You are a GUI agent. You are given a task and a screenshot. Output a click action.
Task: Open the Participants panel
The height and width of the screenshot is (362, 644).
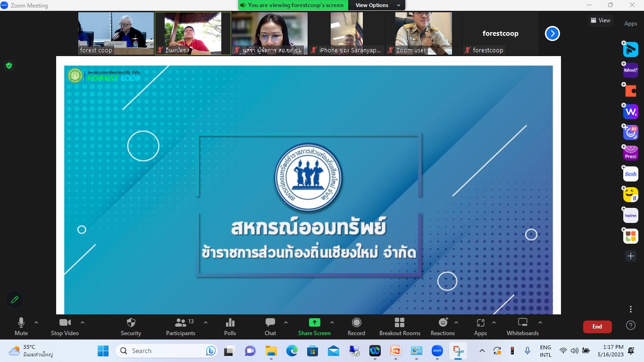(181, 327)
